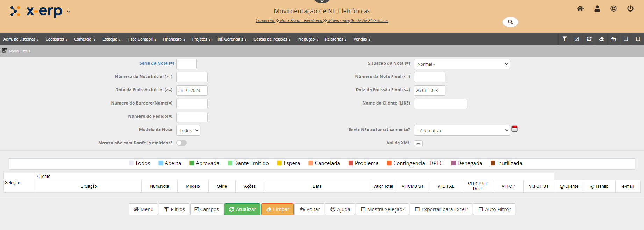This screenshot has width=644, height=230.
Task: Click the Comercial breadcrumb link
Action: pyautogui.click(x=265, y=21)
